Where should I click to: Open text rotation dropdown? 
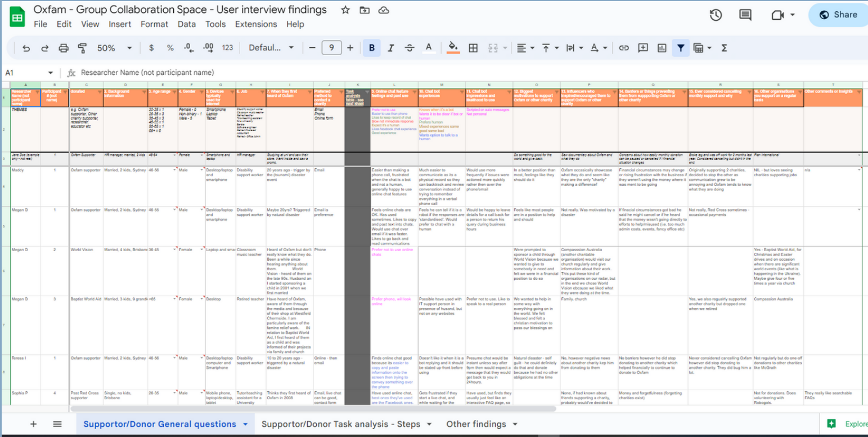click(x=599, y=48)
